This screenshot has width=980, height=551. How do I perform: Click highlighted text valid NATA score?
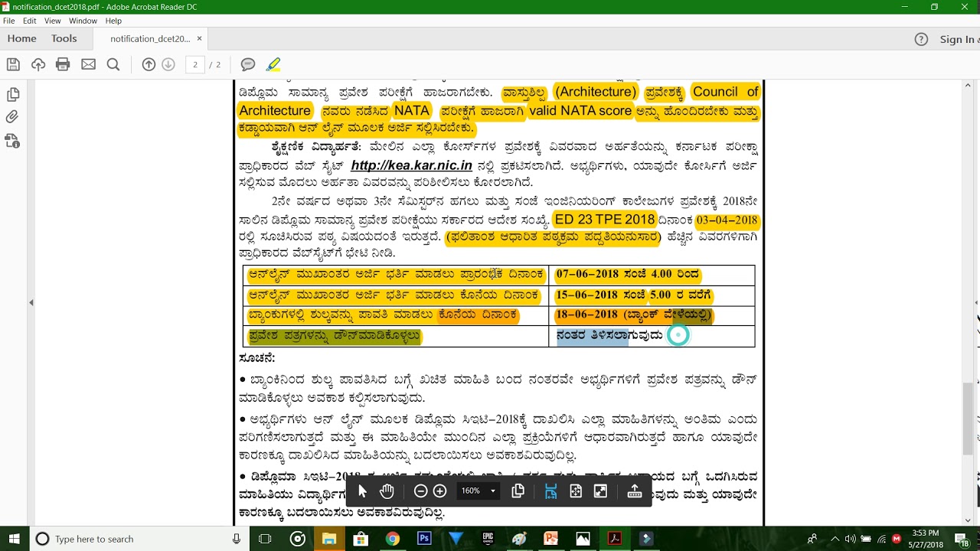tap(580, 111)
